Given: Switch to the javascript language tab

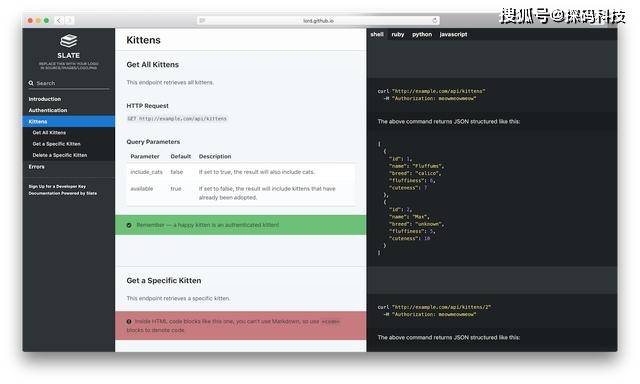Looking at the screenshot, I should (x=453, y=34).
